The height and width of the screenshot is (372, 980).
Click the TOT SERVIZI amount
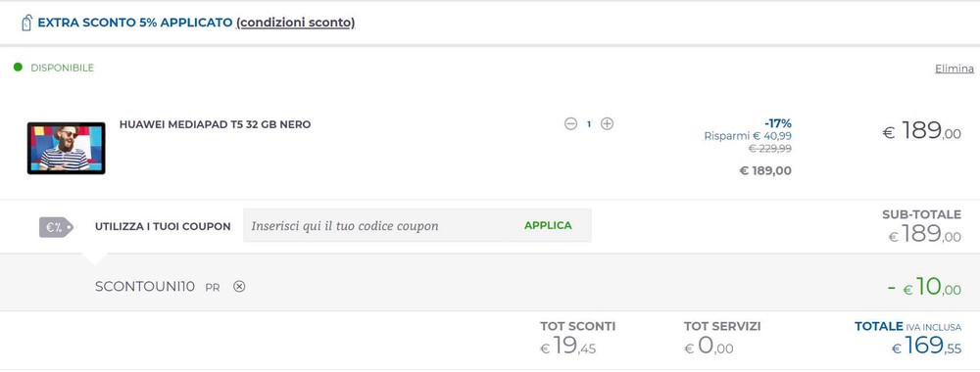tap(710, 346)
